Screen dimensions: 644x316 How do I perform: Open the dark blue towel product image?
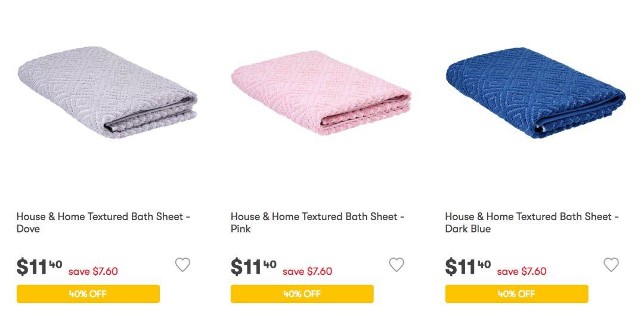[535, 92]
